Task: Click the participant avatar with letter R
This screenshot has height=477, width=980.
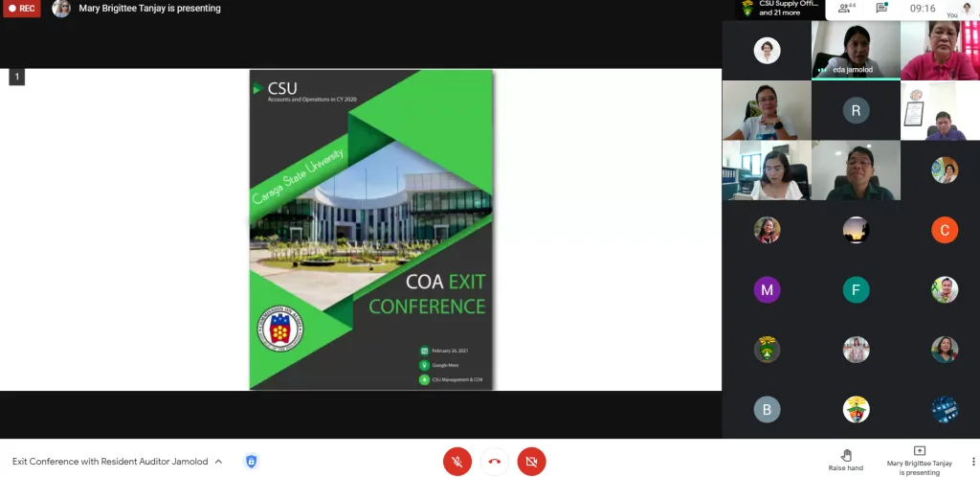Action: (856, 110)
